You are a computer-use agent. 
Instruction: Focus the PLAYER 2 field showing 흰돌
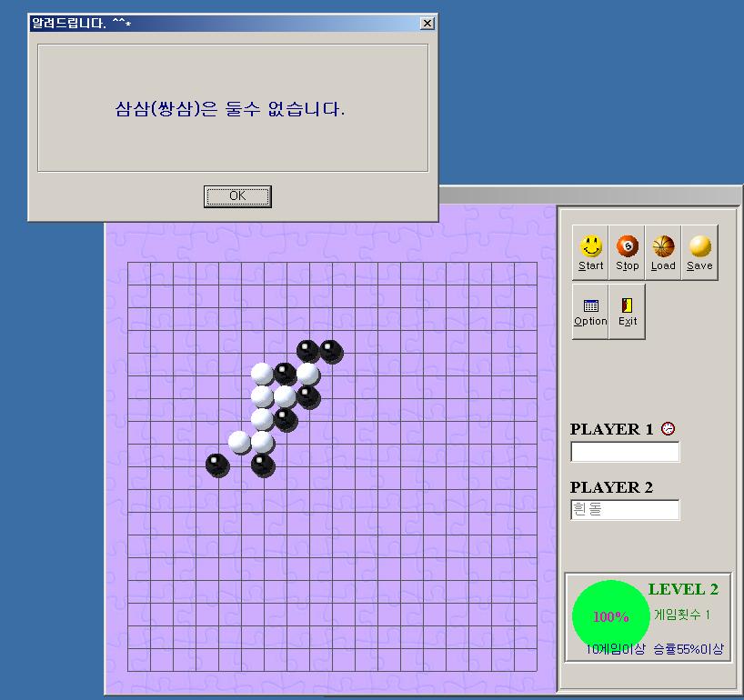pos(624,510)
